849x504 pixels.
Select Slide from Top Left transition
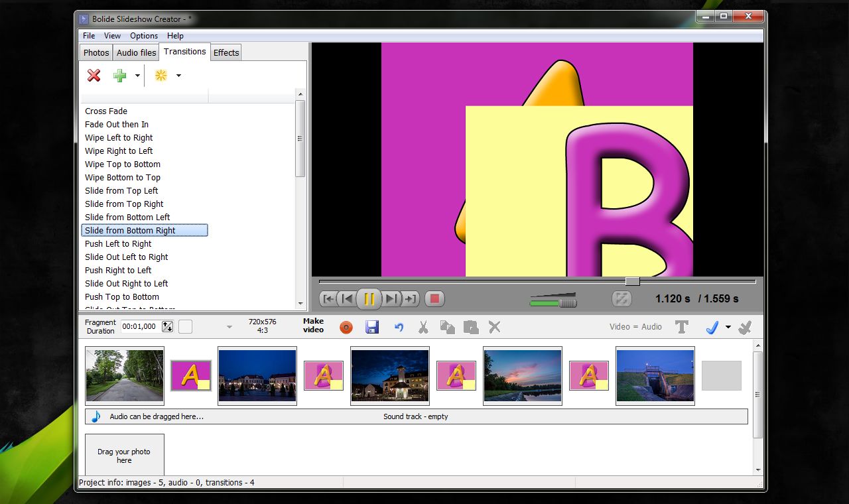pos(121,191)
